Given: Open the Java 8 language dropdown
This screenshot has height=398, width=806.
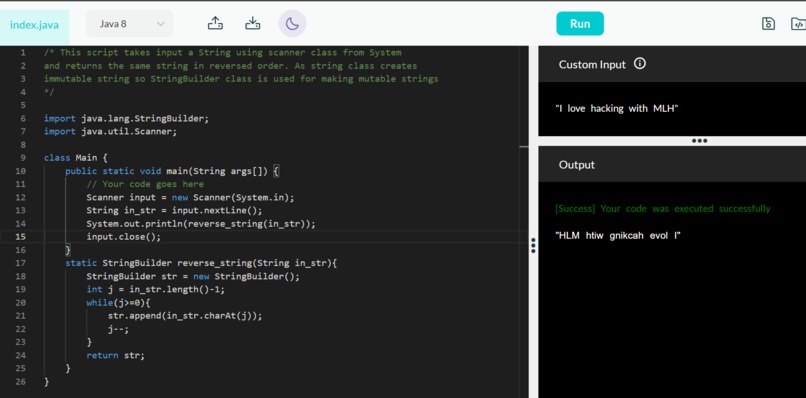Looking at the screenshot, I should (x=130, y=24).
